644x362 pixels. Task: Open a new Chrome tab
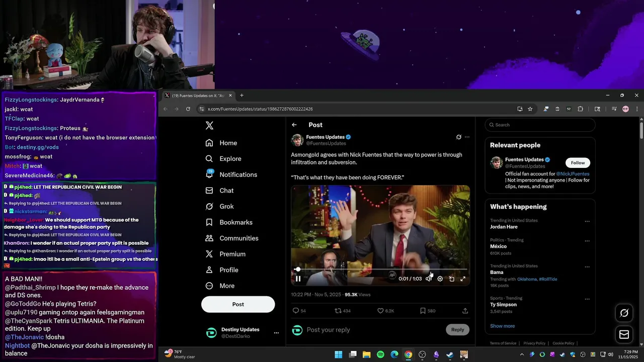[242, 96]
